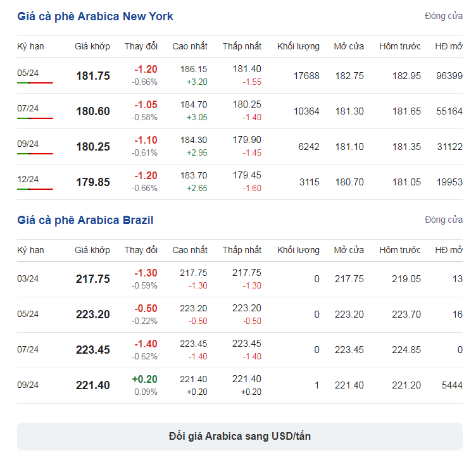Click the 'HĐ mở' header in Brazil table
Viewport: 476px width, 460px height.
pos(449,250)
